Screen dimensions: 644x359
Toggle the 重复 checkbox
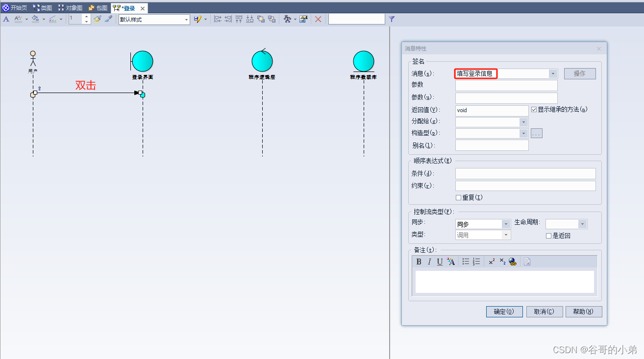click(x=458, y=197)
